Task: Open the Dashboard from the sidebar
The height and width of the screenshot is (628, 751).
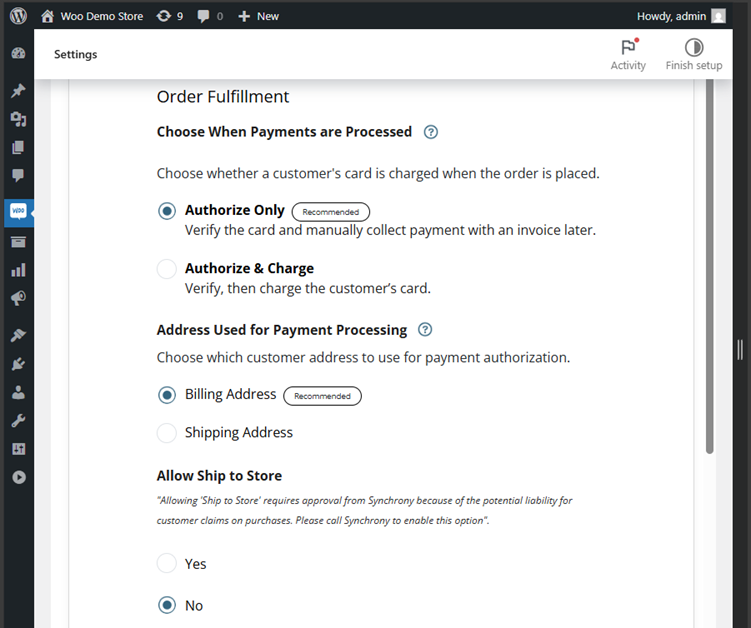Action: 18,53
